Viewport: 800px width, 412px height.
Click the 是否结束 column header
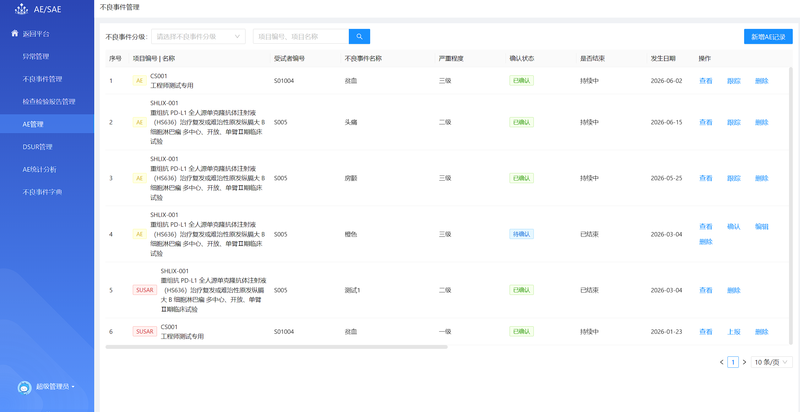pyautogui.click(x=592, y=59)
